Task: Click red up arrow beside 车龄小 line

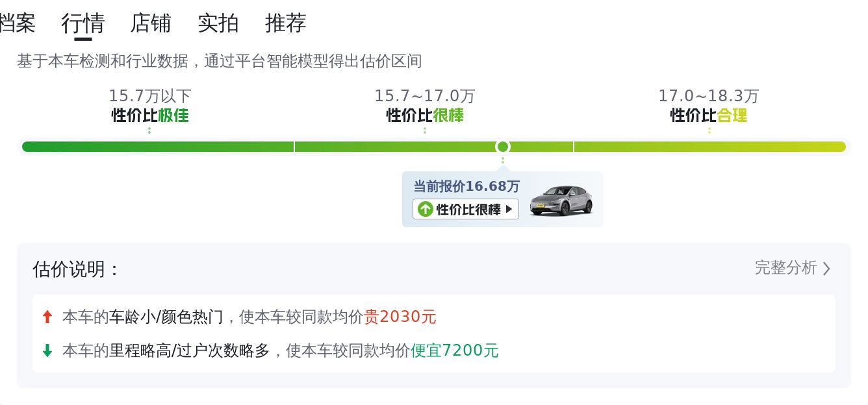Action: coord(47,317)
